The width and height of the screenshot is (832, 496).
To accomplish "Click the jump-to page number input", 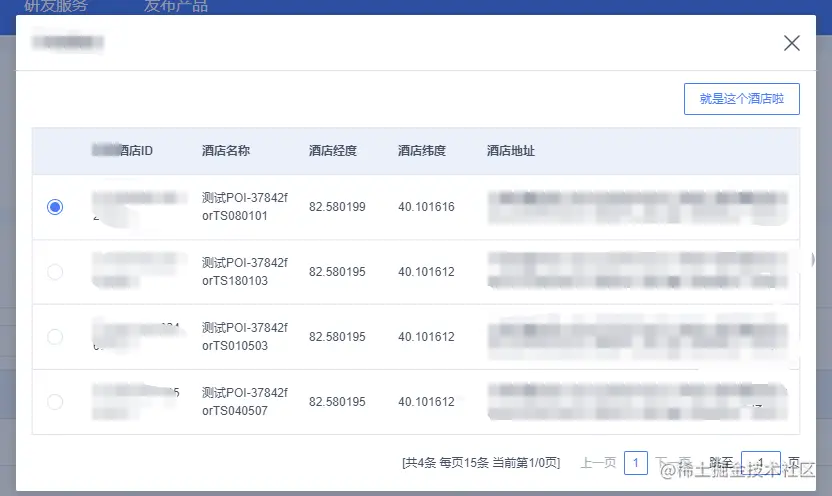I will [x=760, y=463].
